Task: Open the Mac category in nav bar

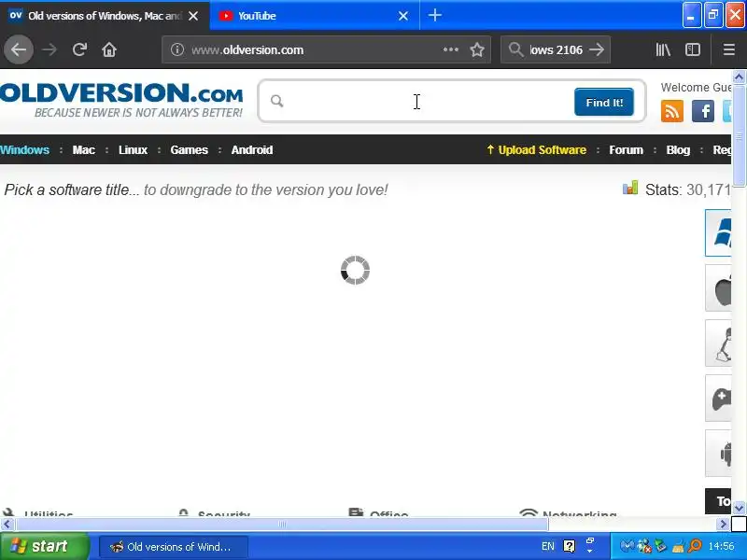Action: point(84,150)
